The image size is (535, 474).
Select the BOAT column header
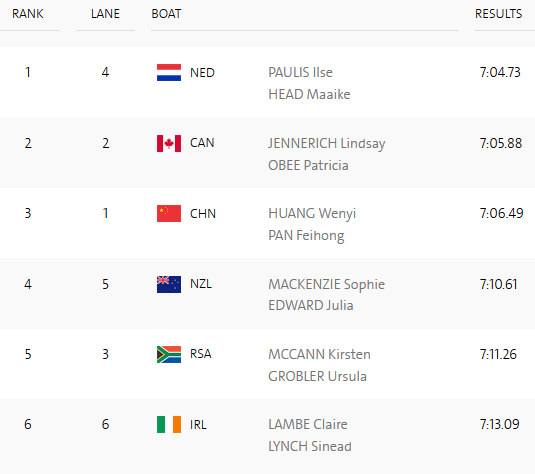click(166, 14)
